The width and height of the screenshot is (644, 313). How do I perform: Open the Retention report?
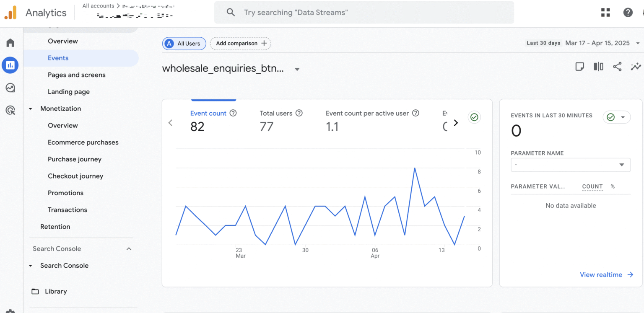55,227
